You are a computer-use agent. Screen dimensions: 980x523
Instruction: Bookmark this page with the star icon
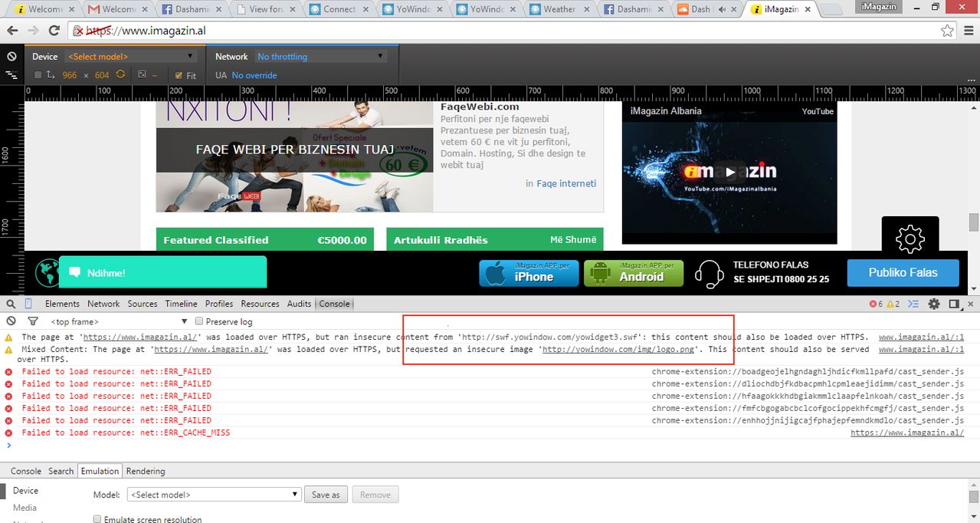(x=948, y=31)
